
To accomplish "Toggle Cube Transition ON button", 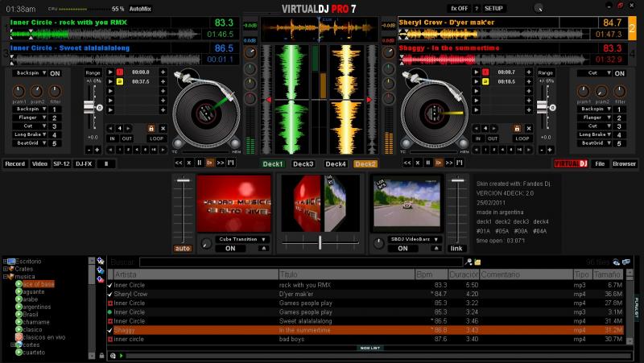I will point(230,249).
